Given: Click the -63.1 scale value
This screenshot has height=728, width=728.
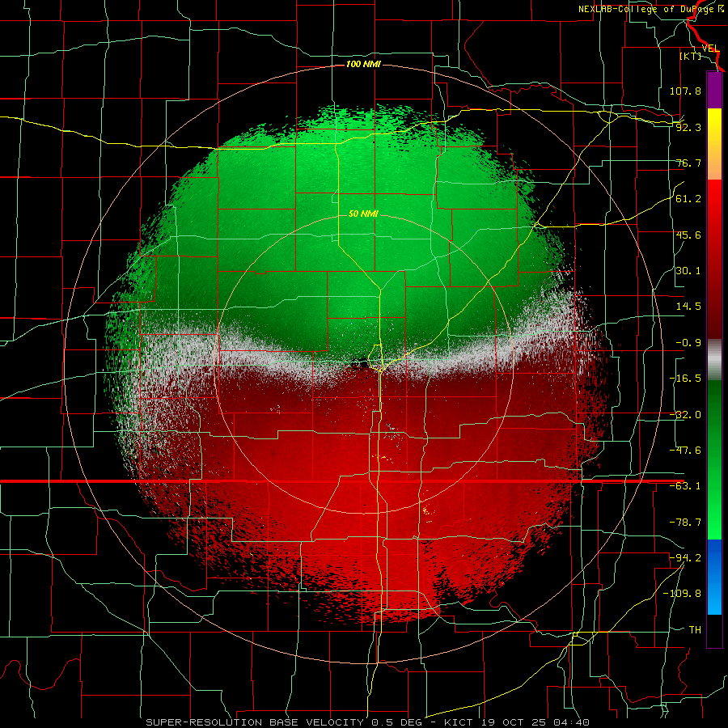Looking at the screenshot, I should [x=685, y=486].
